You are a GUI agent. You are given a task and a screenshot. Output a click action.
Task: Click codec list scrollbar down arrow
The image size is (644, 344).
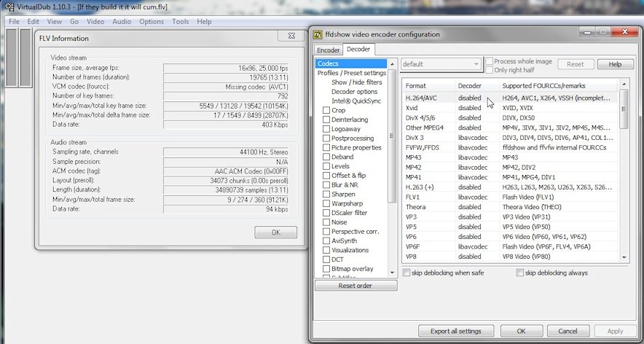click(624, 257)
